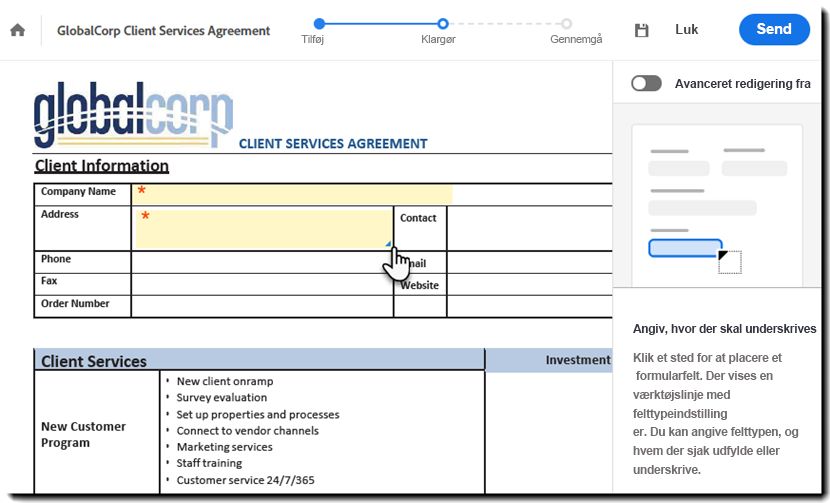Click the Website label cell
This screenshot has width=830, height=503.
click(x=419, y=285)
